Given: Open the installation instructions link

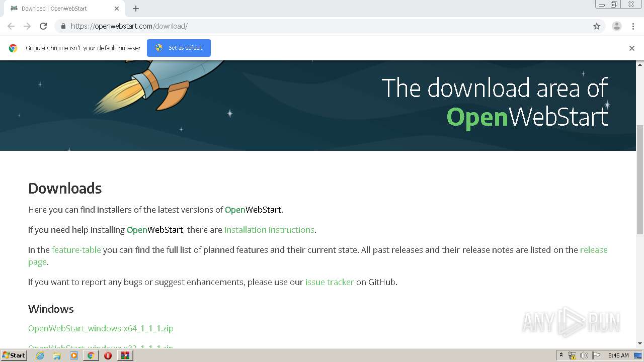Looking at the screenshot, I should (269, 230).
